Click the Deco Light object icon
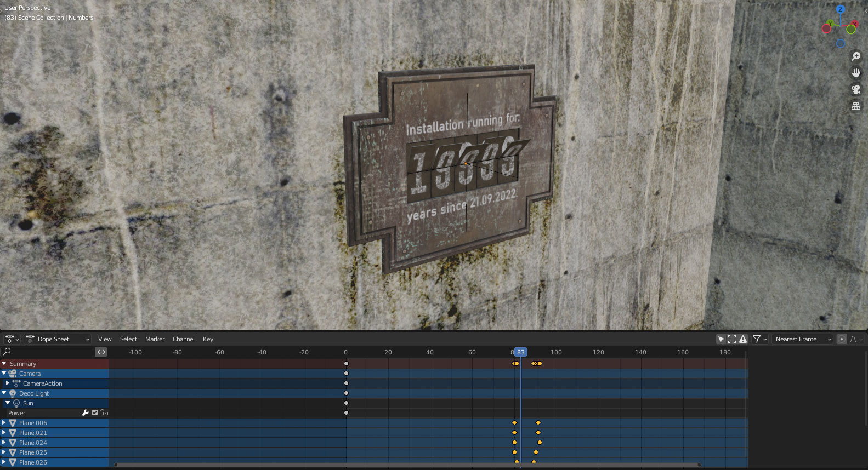868x470 pixels. pyautogui.click(x=13, y=393)
